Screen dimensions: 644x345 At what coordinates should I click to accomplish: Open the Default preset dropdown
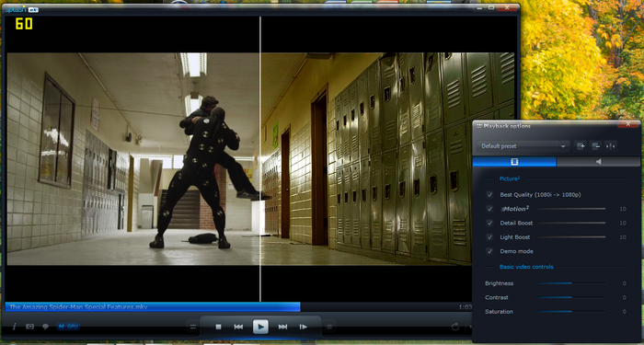[523, 145]
